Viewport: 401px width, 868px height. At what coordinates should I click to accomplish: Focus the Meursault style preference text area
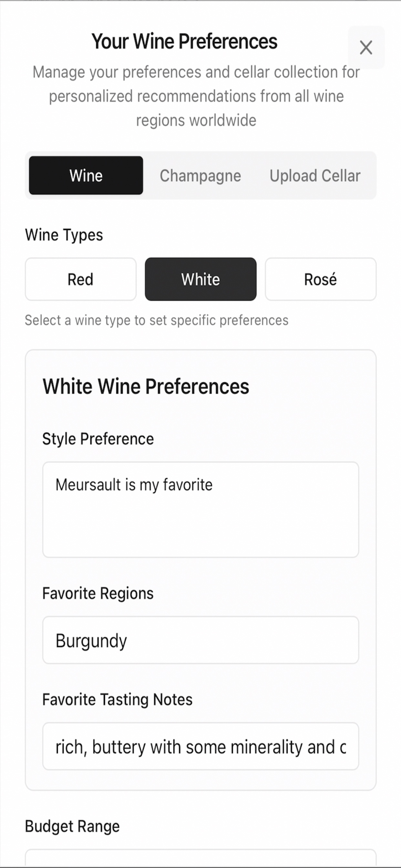(200, 510)
